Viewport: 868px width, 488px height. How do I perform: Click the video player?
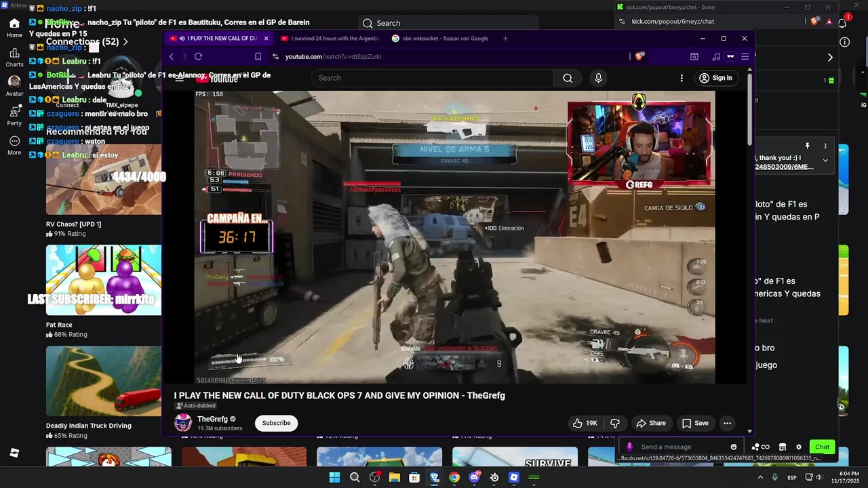pyautogui.click(x=454, y=237)
